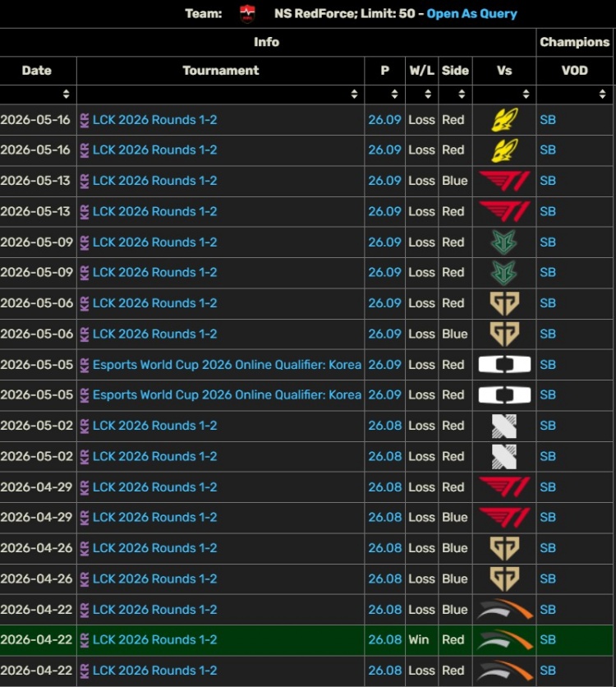The width and height of the screenshot is (616, 687).
Task: Click KR region icon in the Win row
Action: tap(85, 640)
